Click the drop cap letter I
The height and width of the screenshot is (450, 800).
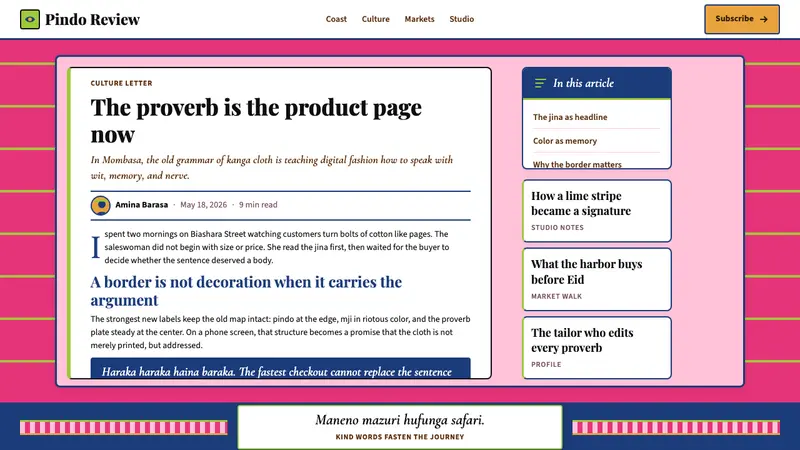pos(95,247)
